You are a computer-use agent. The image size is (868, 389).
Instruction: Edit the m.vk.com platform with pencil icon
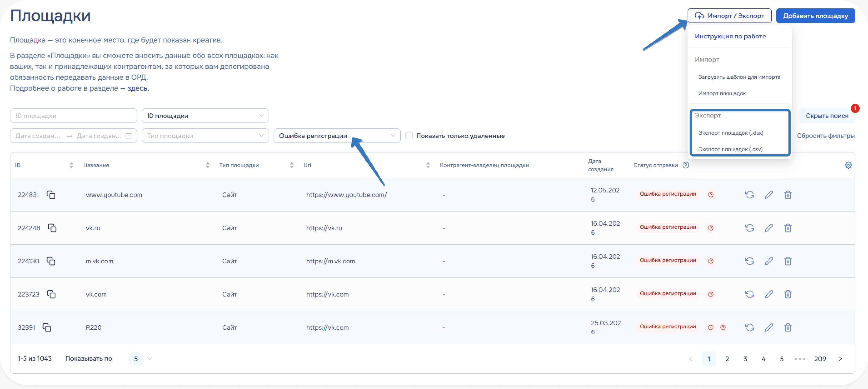769,261
